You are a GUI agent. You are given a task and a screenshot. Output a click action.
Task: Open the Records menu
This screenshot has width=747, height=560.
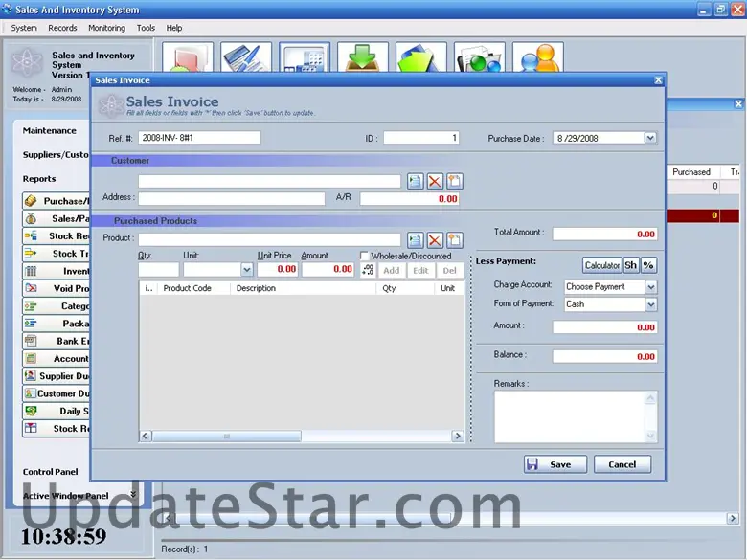click(62, 28)
